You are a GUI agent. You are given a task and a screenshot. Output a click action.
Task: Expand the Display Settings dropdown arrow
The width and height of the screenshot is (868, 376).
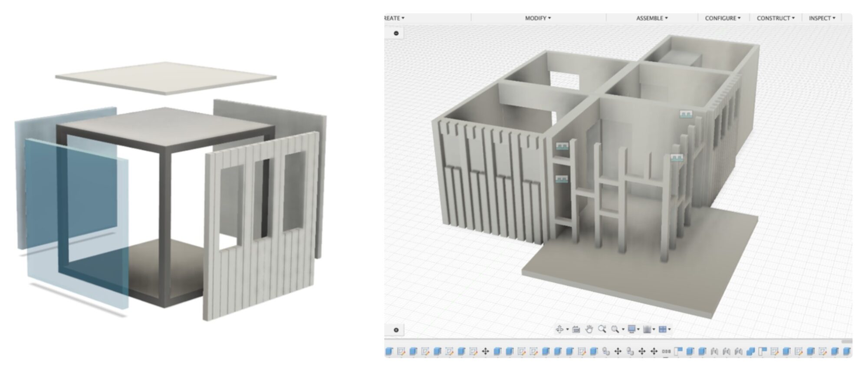pos(639,330)
